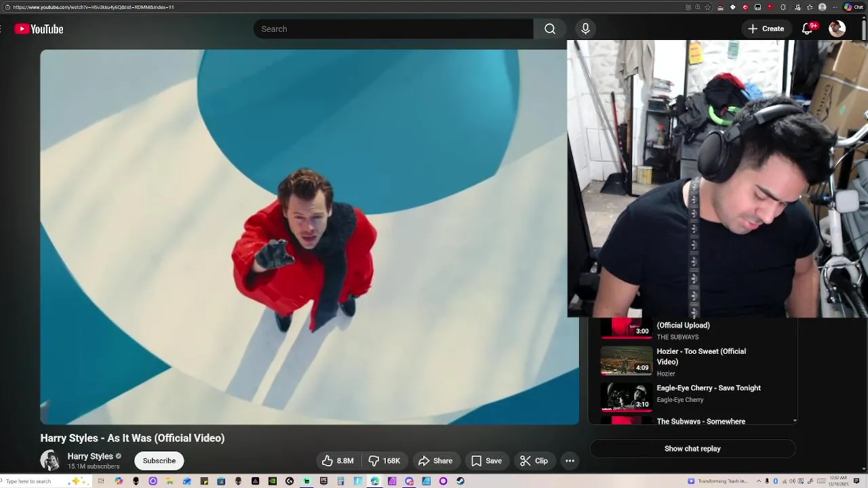Open File Explorer from the taskbar
868x488 pixels.
(x=170, y=481)
